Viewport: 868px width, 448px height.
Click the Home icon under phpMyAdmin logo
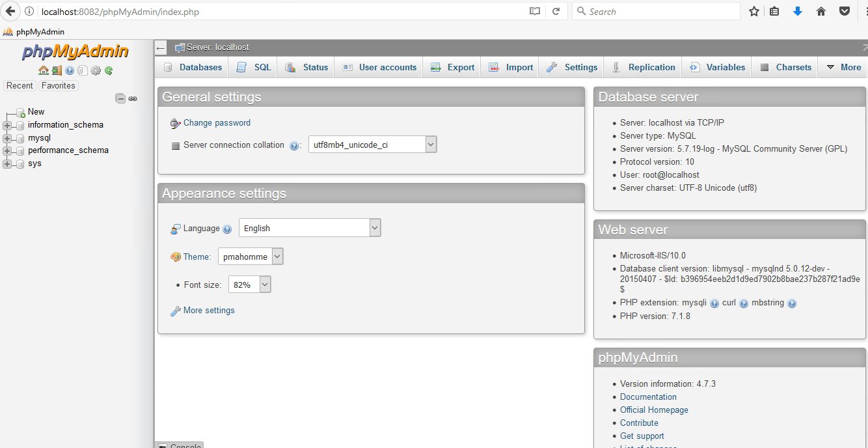click(44, 70)
